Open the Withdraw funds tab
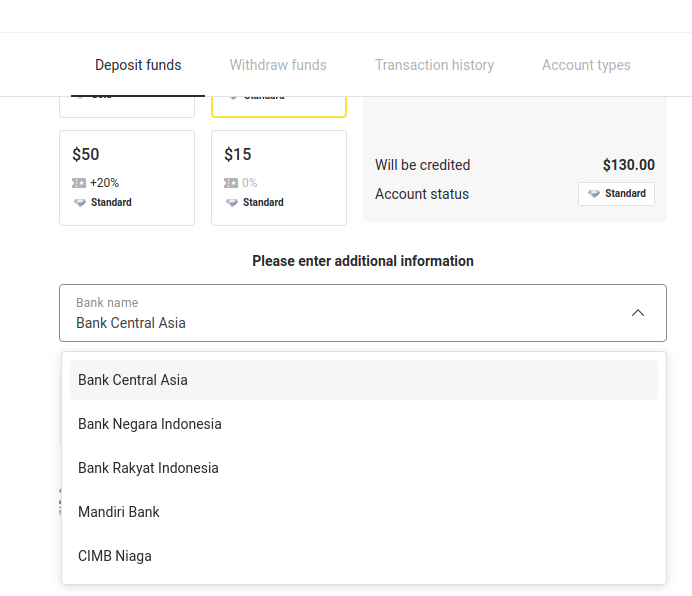692x596 pixels. (278, 65)
